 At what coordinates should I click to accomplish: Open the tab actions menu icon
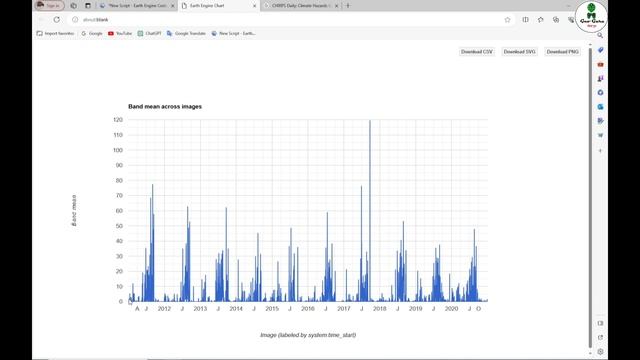click(x=88, y=6)
